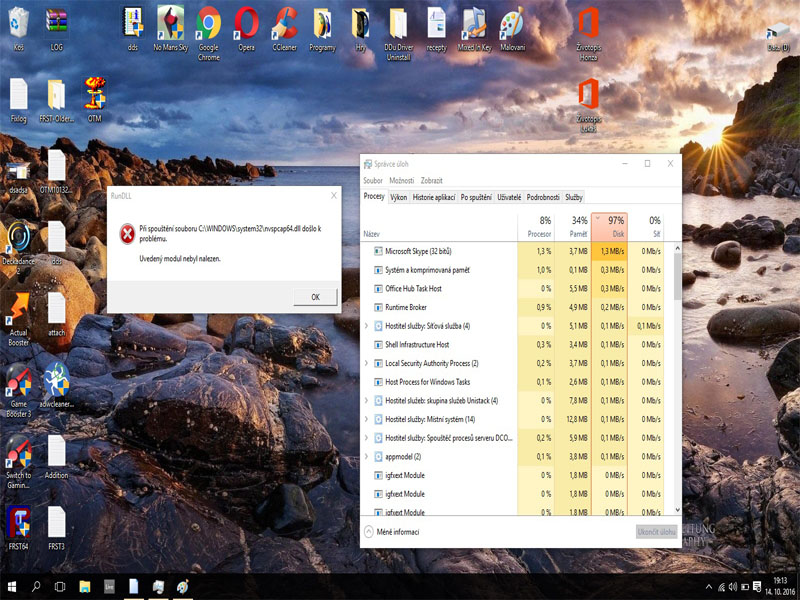The image size is (800, 600).
Task: Expand Local Security Authority Process entry
Action: (367, 363)
